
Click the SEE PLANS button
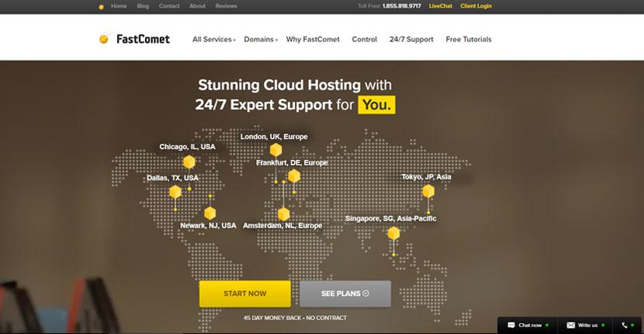pyautogui.click(x=345, y=294)
